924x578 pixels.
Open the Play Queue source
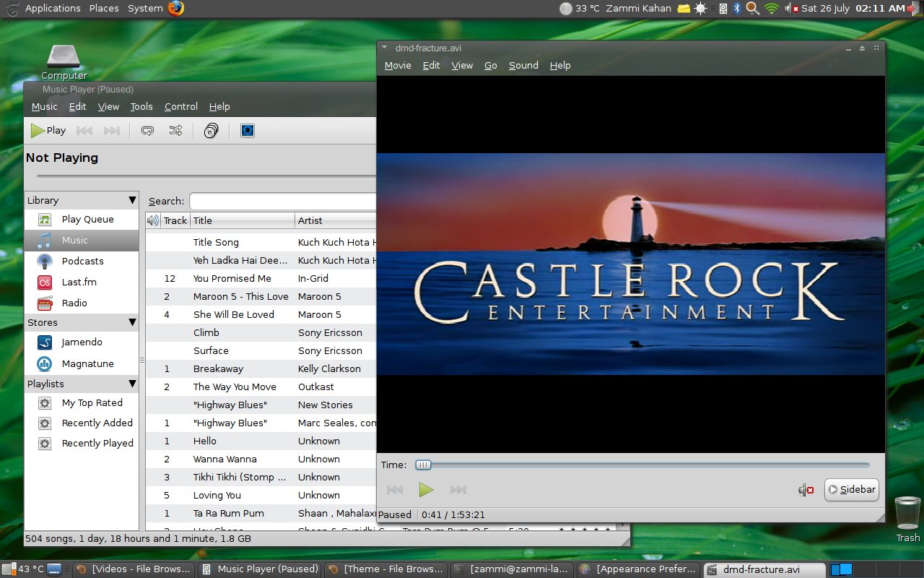tap(81, 219)
